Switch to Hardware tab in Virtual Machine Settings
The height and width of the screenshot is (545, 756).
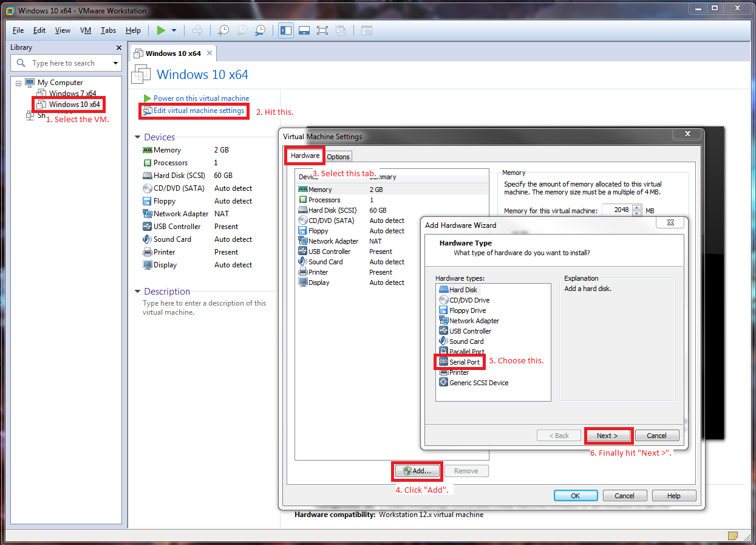(x=305, y=156)
